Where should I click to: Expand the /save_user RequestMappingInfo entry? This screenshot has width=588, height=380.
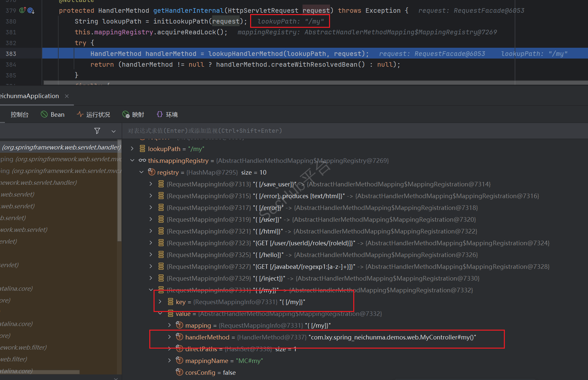151,184
